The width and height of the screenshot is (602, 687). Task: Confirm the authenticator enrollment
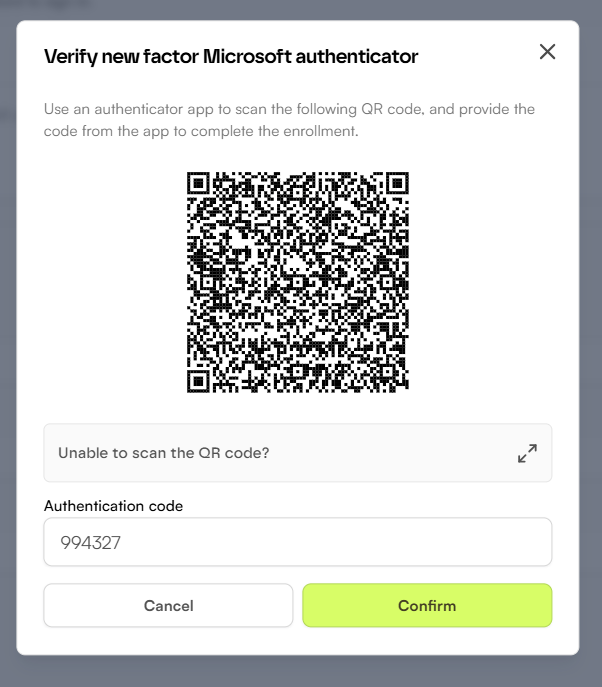(427, 605)
